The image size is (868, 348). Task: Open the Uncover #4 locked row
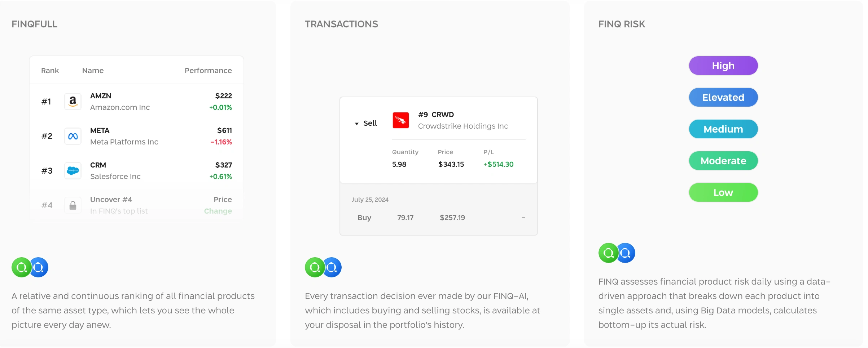click(x=136, y=205)
